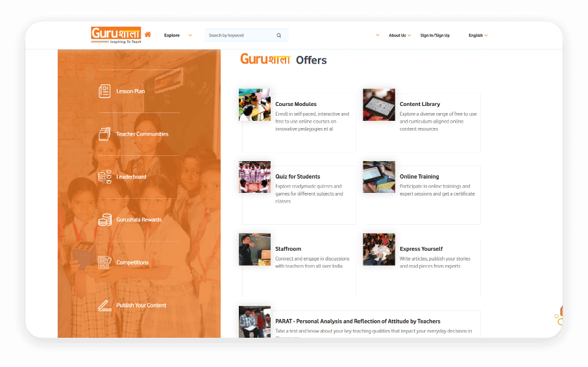This screenshot has width=588, height=367.
Task: Click text 'Explore readymade quizzes and'
Action: [x=308, y=186]
